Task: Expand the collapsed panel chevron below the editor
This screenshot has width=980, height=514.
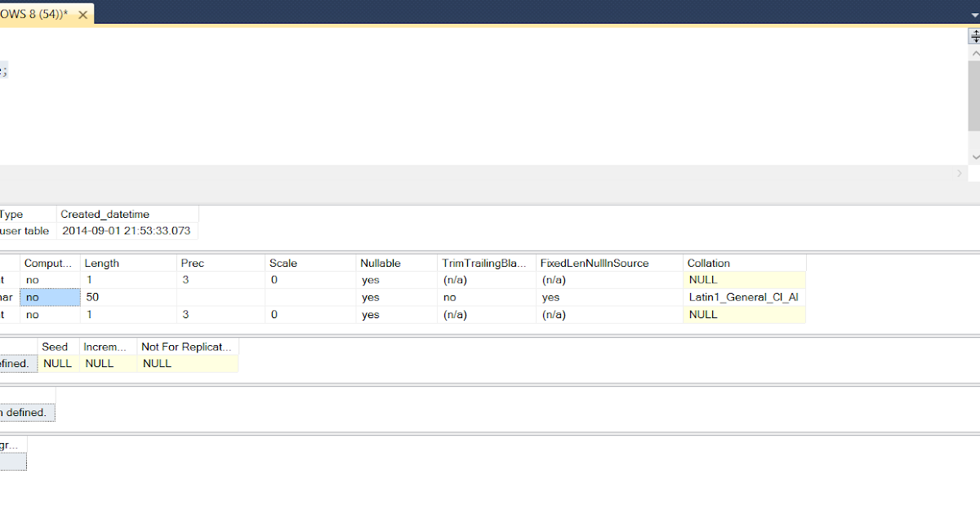Action: coord(959,173)
